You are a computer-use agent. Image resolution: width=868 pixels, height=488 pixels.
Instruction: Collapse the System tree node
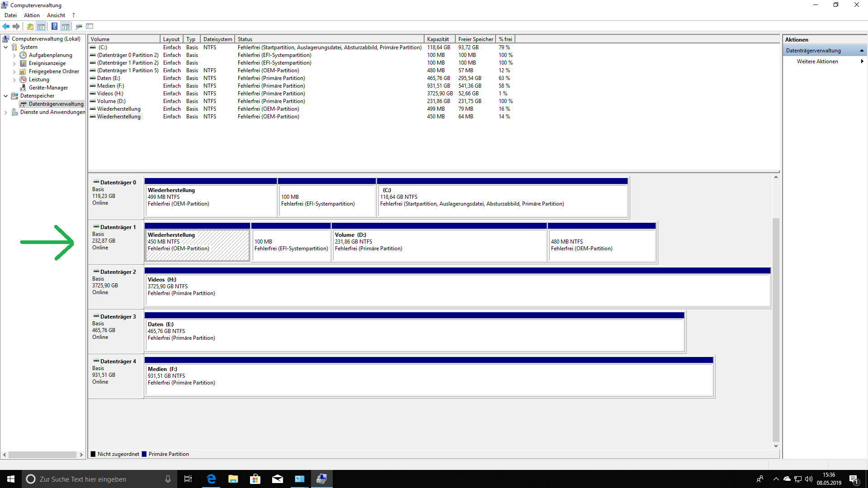5,47
